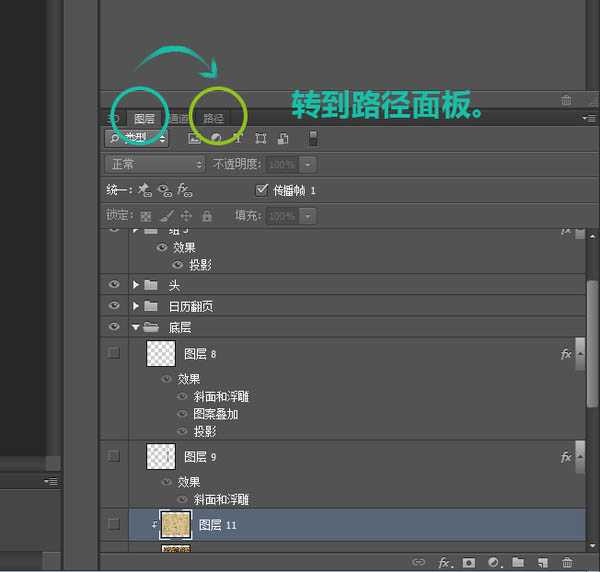The height and width of the screenshot is (572, 600).
Task: Click the 填充 value field
Action: tap(282, 216)
